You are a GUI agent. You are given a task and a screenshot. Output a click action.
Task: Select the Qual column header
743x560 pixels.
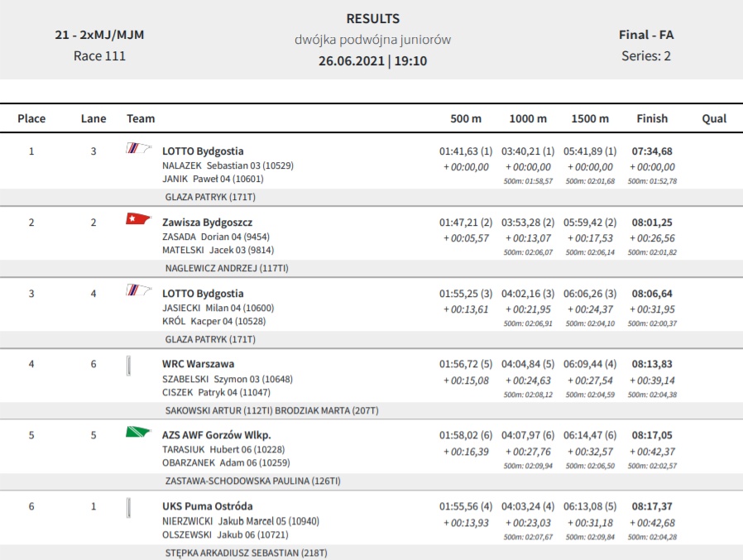click(x=714, y=118)
